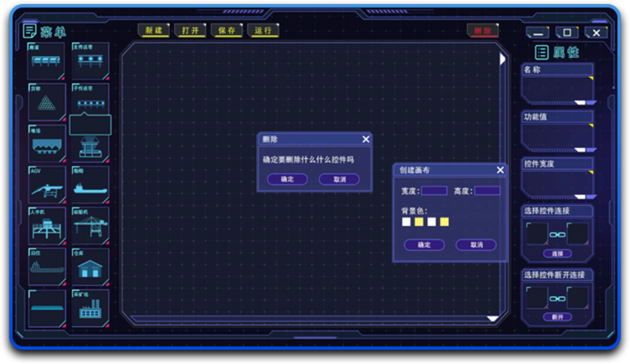Click the 菜单 list icon in header

coord(30,31)
